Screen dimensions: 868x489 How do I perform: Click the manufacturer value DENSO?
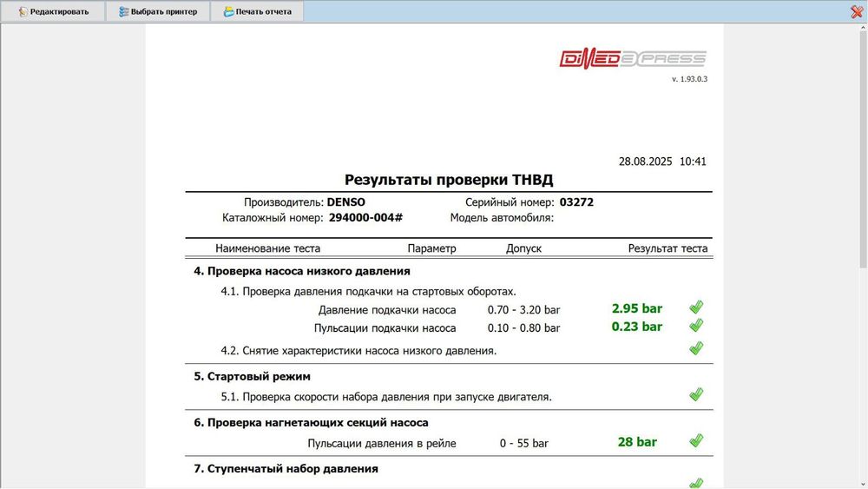click(346, 202)
